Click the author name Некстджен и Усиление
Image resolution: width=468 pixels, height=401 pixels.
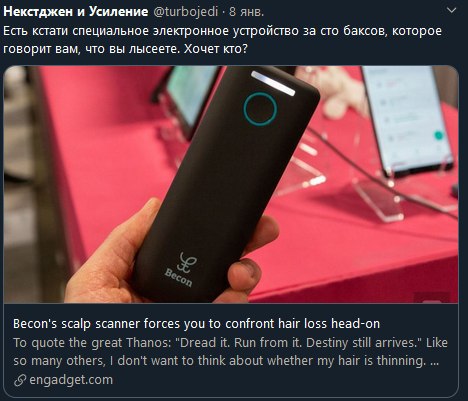76,12
